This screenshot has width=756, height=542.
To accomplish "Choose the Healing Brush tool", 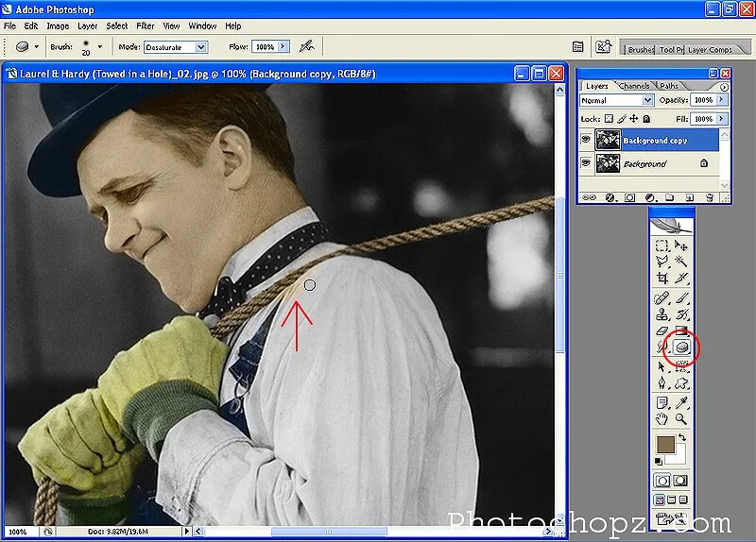I will pyautogui.click(x=662, y=298).
